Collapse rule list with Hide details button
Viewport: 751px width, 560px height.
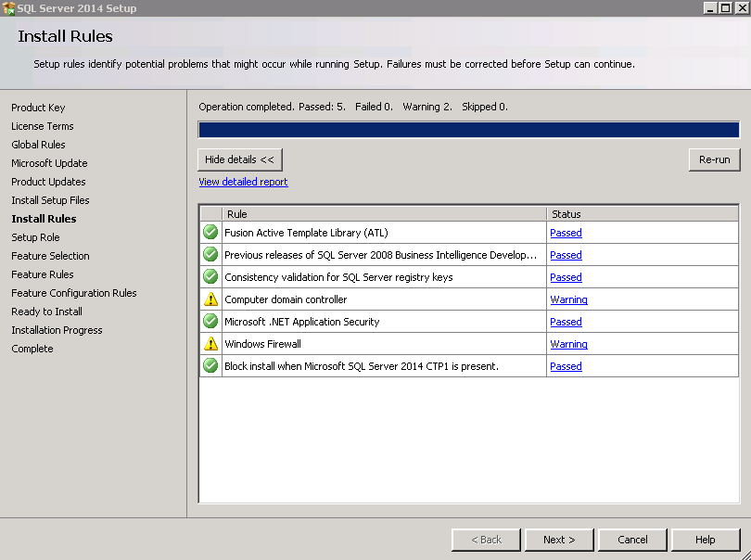pyautogui.click(x=240, y=159)
